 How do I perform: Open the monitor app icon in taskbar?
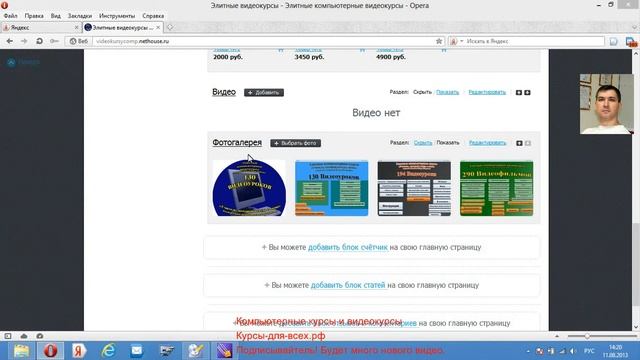(x=166, y=351)
